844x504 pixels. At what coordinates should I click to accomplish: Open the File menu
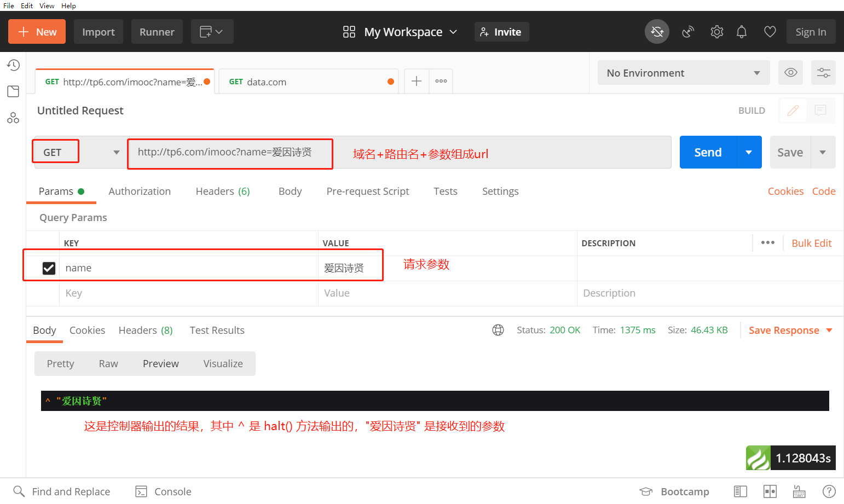(9, 5)
